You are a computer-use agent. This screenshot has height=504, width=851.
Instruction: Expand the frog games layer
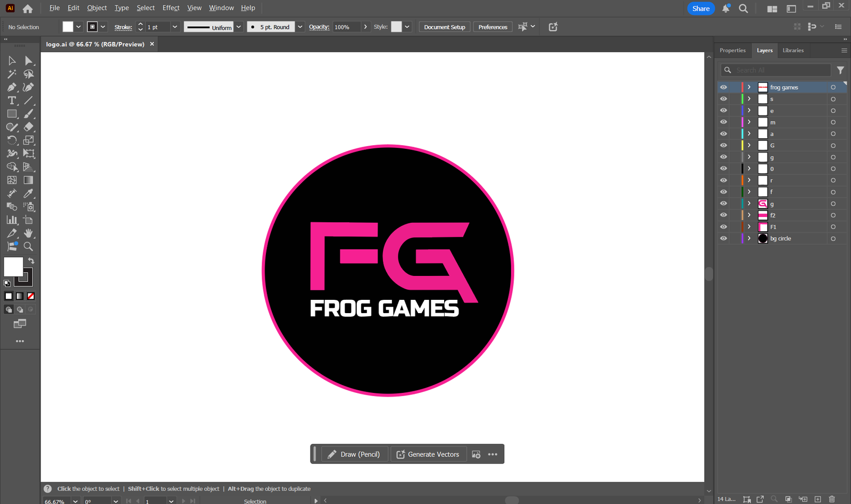[x=749, y=87]
